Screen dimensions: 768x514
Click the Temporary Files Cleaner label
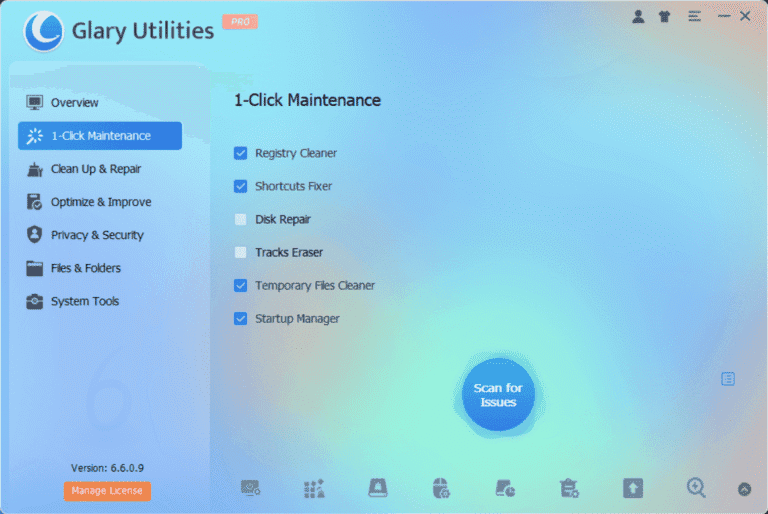pos(315,286)
